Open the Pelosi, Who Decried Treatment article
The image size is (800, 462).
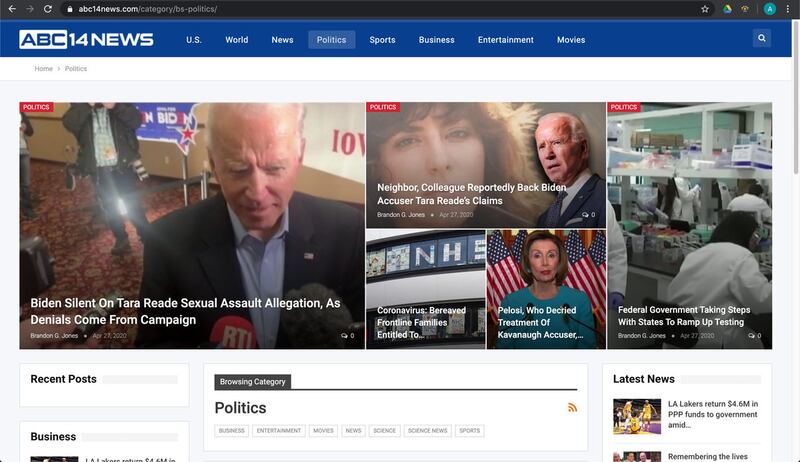540,322
